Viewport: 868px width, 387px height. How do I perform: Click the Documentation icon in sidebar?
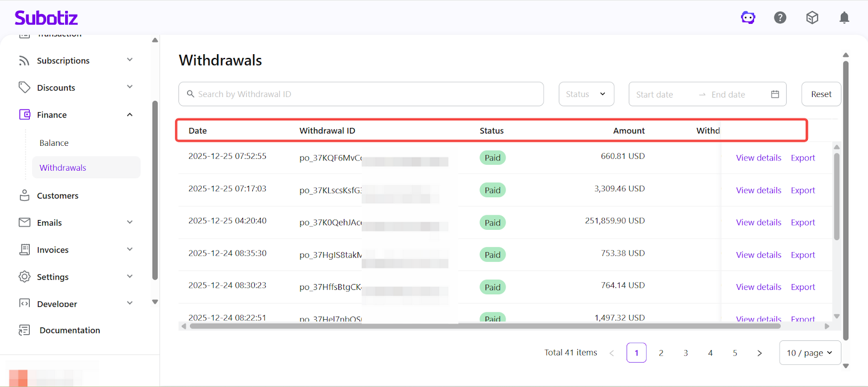click(x=24, y=330)
